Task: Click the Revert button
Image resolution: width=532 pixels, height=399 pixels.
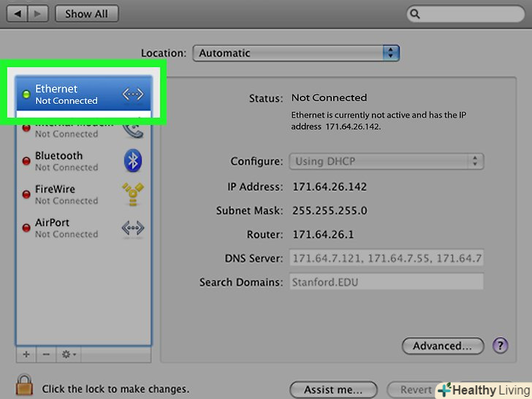Action: [x=416, y=389]
